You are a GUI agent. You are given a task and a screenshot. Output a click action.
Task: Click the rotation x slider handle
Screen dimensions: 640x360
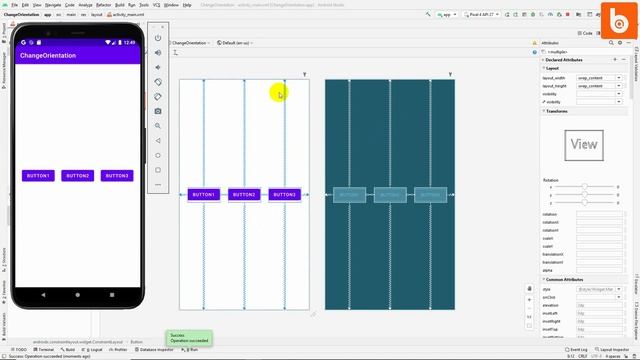pyautogui.click(x=584, y=187)
